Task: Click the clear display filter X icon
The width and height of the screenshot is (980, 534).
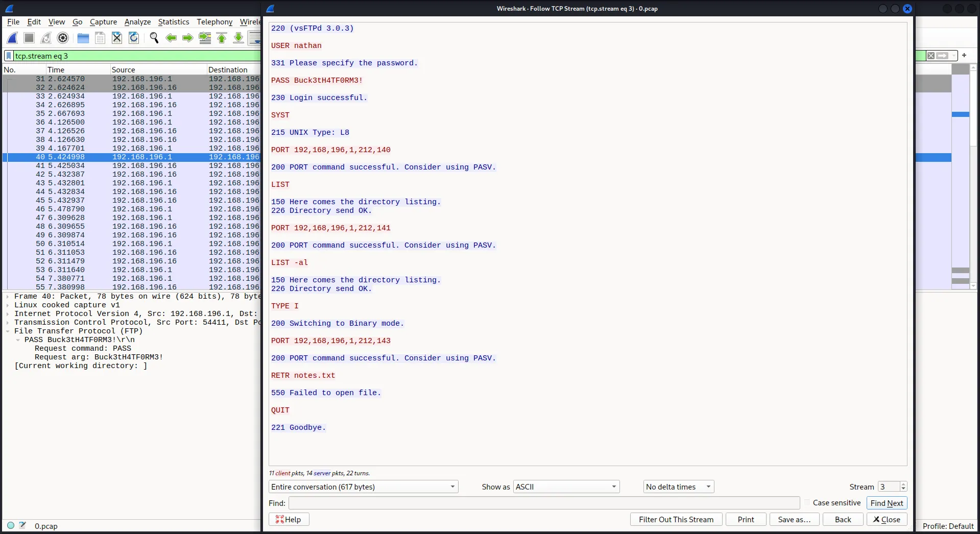Action: [931, 56]
